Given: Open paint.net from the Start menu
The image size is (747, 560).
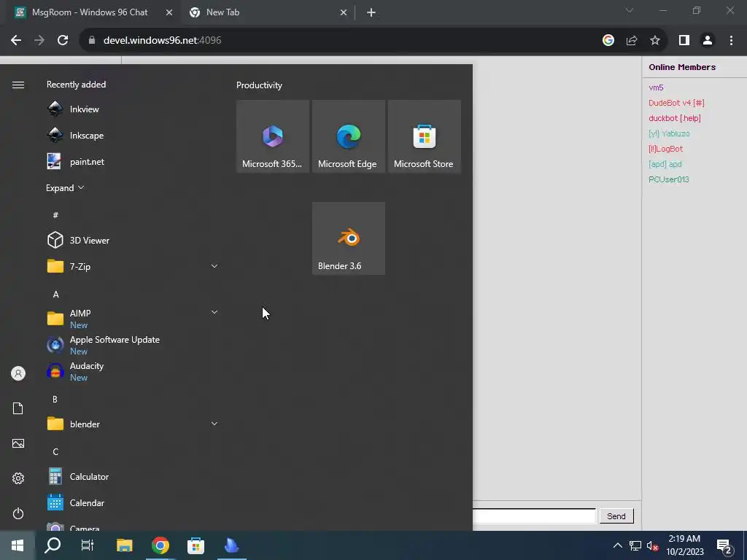Looking at the screenshot, I should pos(133,161).
